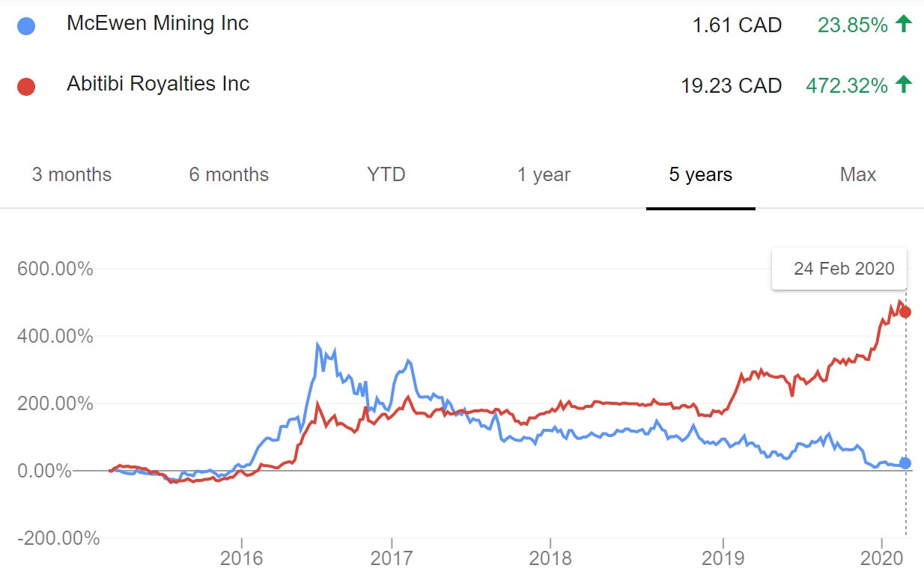The width and height of the screenshot is (924, 580).
Task: Switch to the Max range tab
Action: [x=858, y=175]
